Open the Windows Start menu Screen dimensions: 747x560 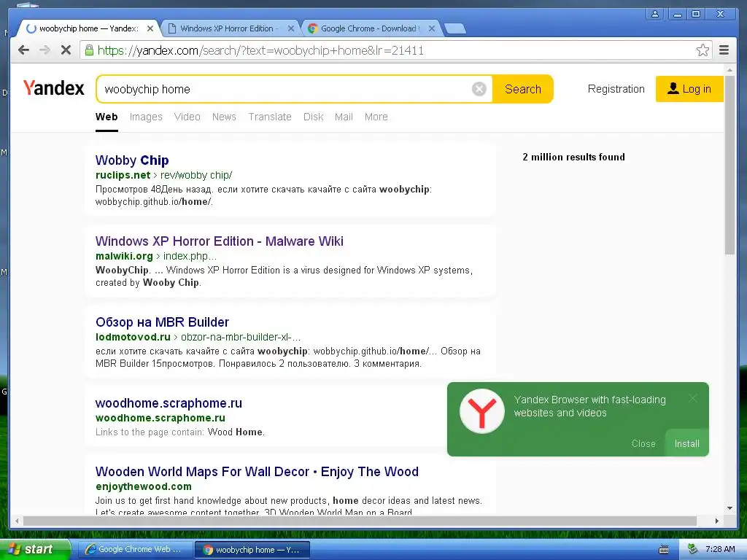coord(34,549)
